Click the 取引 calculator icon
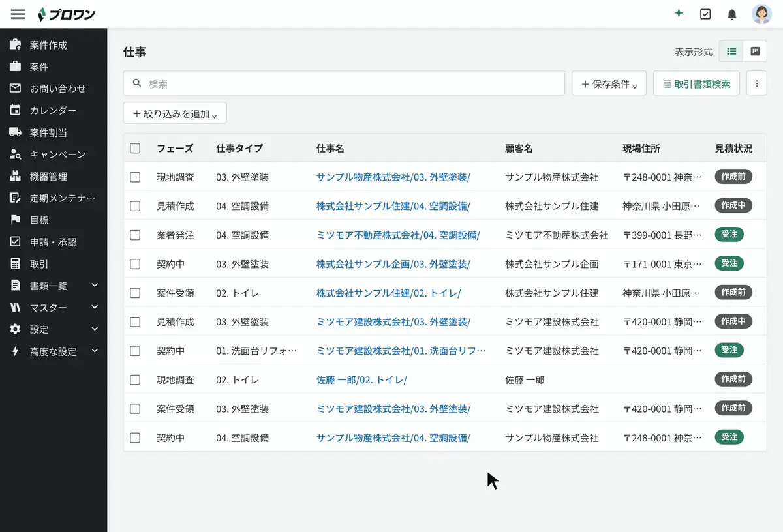 pos(15,264)
